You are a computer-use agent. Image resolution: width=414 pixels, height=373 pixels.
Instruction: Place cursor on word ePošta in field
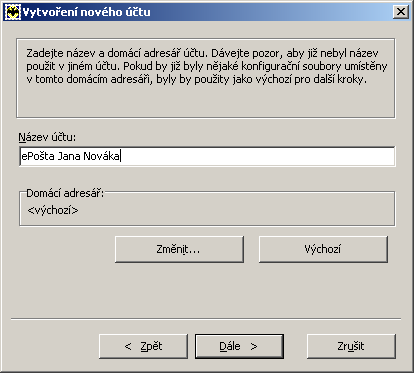click(38, 156)
